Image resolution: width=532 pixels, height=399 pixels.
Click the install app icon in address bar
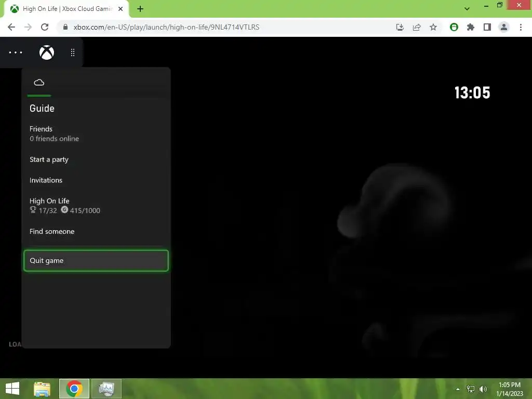400,27
